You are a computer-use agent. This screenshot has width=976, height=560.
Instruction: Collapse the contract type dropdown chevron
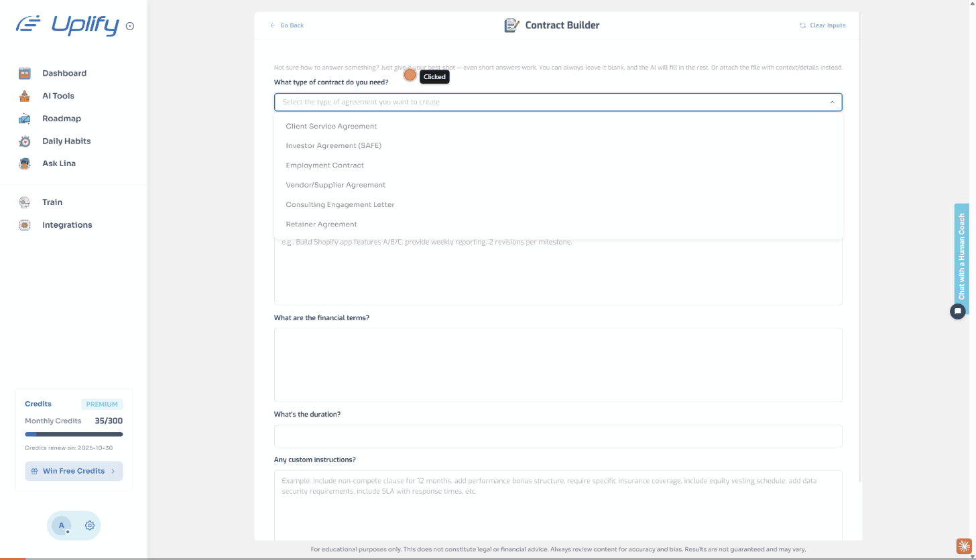point(832,102)
